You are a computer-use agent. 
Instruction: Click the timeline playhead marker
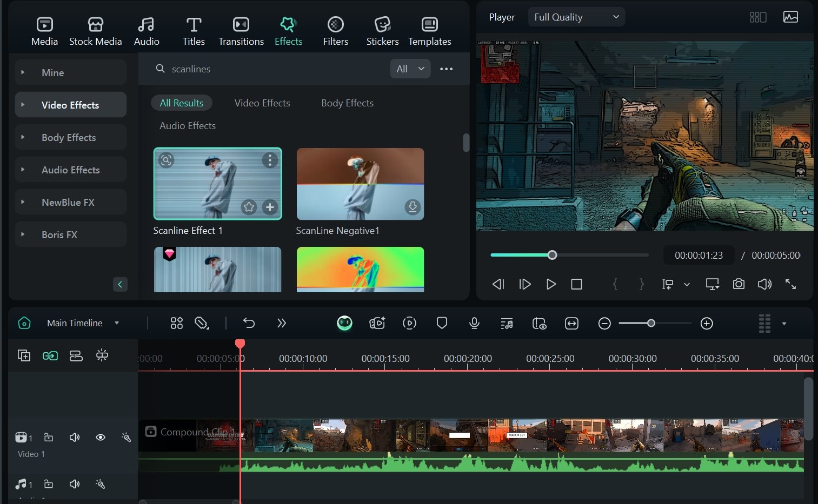(x=240, y=344)
